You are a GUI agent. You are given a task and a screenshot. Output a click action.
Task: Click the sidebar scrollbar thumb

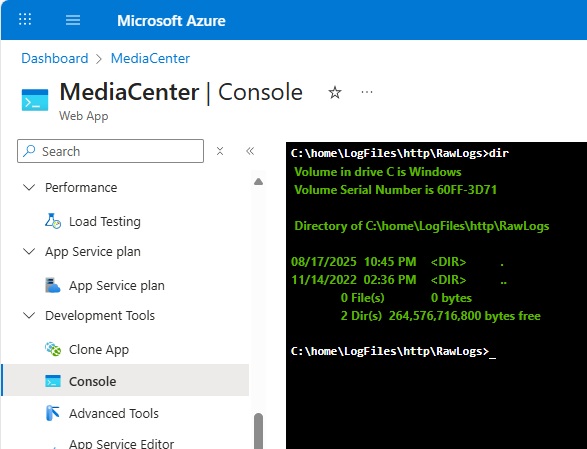pos(258,431)
